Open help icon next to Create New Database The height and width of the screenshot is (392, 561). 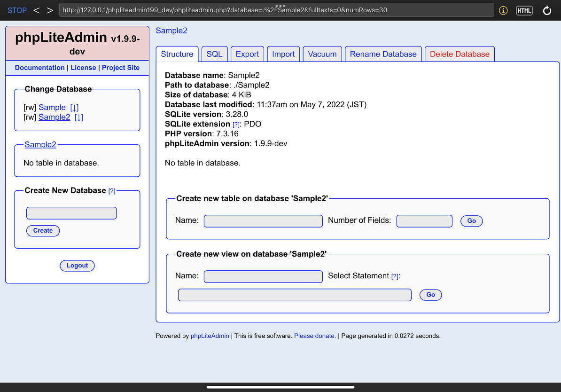pyautogui.click(x=112, y=191)
